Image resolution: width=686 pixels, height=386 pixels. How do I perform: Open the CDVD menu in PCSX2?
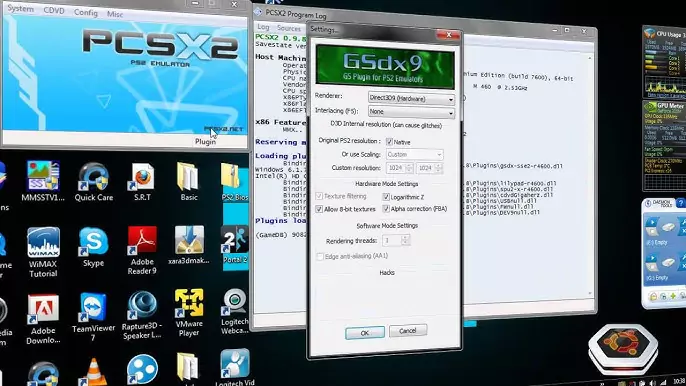54,11
